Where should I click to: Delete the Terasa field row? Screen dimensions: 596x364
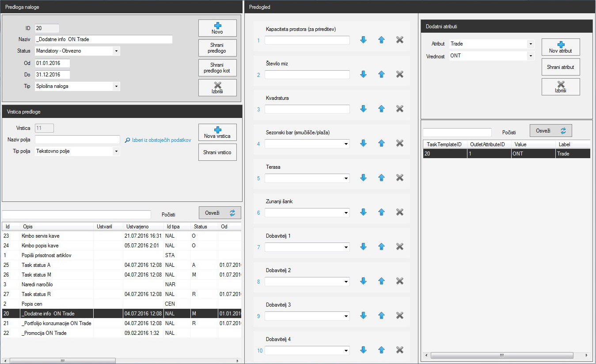point(400,178)
